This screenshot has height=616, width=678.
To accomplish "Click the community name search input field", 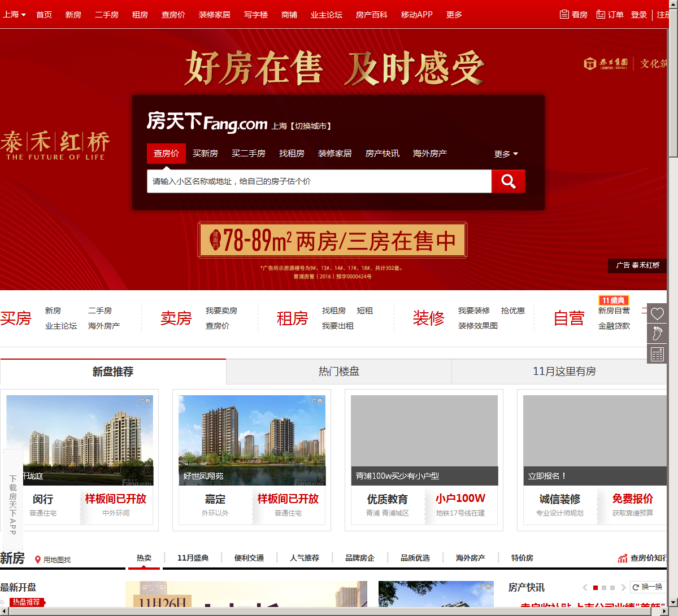I will coord(319,181).
